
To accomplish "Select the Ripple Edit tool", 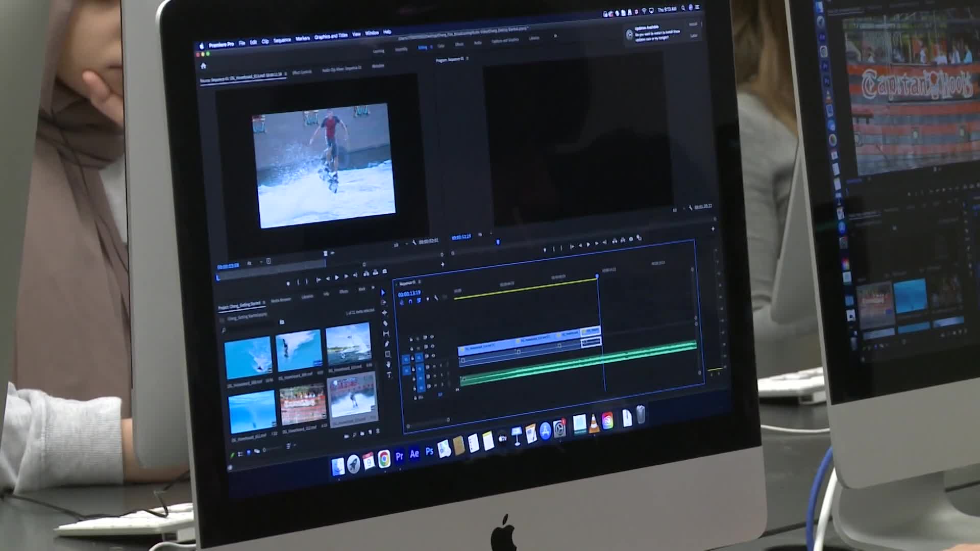I will tap(385, 313).
